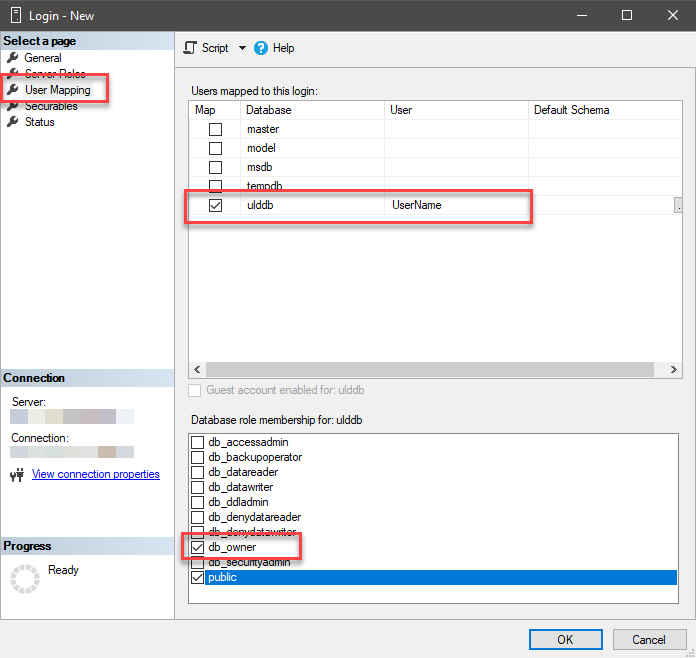696x658 pixels.
Task: Open View connection properties link
Action: [x=95, y=474]
